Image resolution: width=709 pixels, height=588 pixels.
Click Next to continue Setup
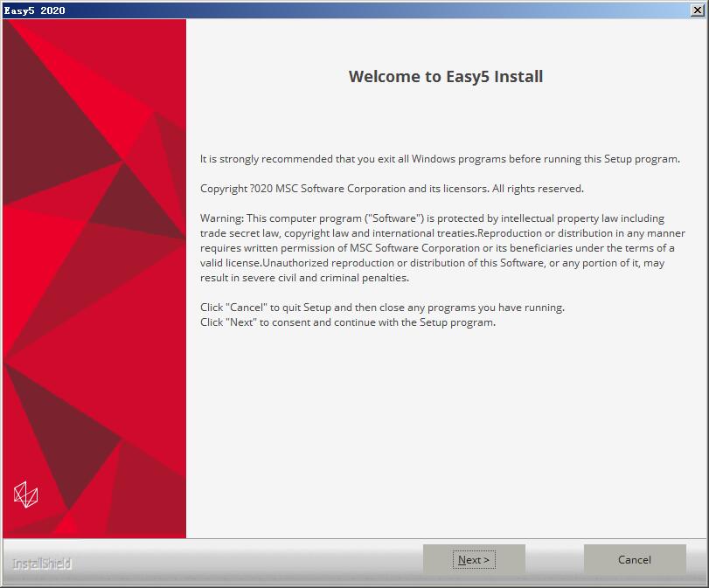474,559
